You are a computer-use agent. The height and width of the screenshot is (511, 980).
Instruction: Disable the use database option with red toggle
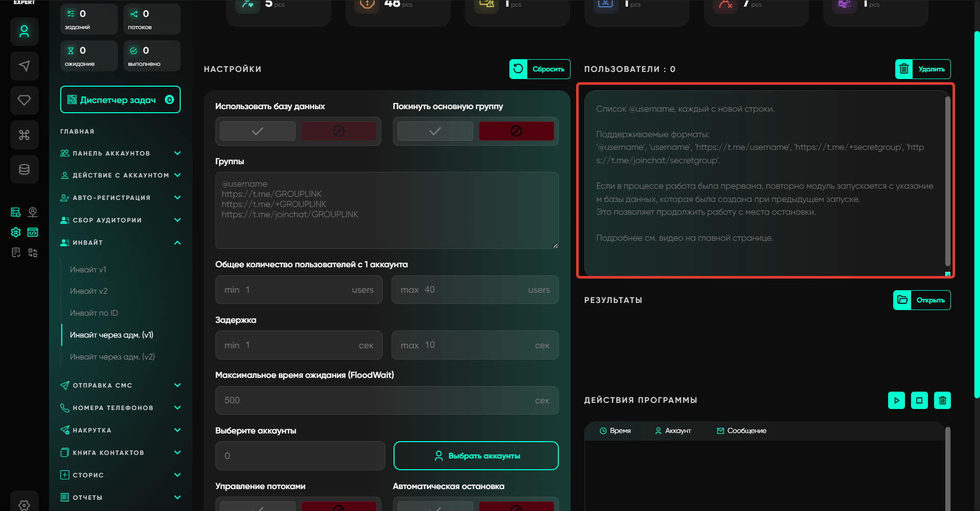(338, 131)
